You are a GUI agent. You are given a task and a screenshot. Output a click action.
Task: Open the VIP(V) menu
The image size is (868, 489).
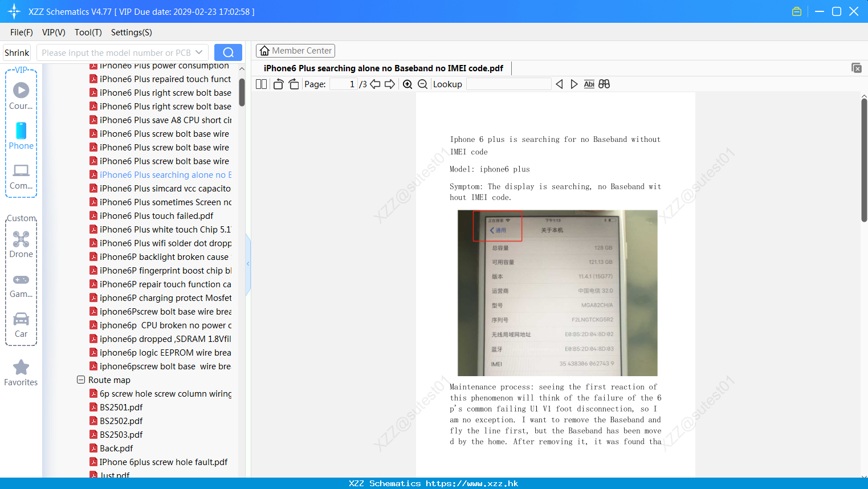[x=54, y=32]
